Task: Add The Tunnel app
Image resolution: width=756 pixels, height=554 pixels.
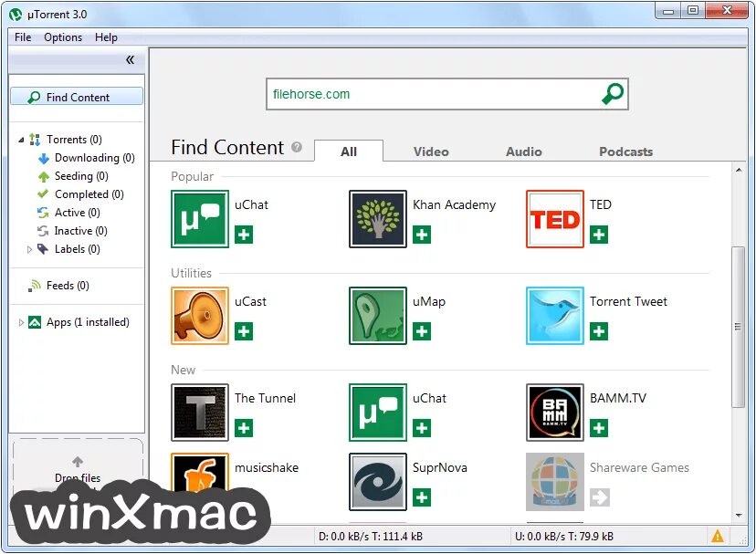Action: click(x=244, y=428)
